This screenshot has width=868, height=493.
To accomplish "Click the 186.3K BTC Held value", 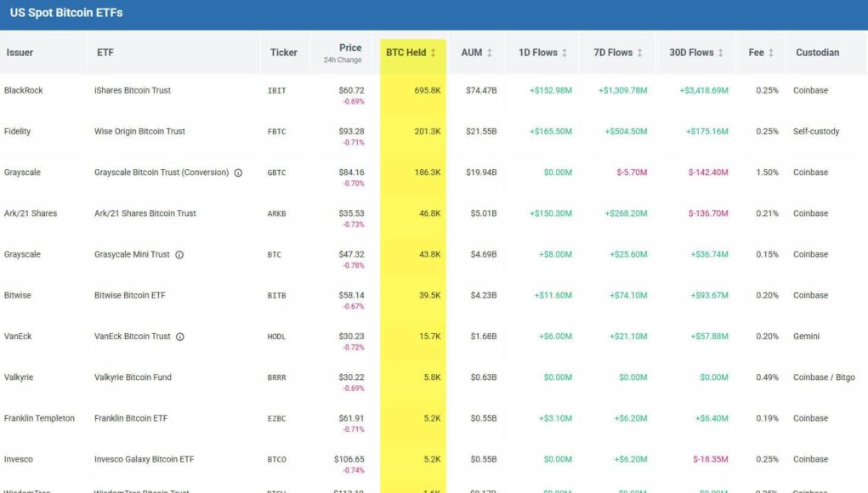I will [x=428, y=172].
